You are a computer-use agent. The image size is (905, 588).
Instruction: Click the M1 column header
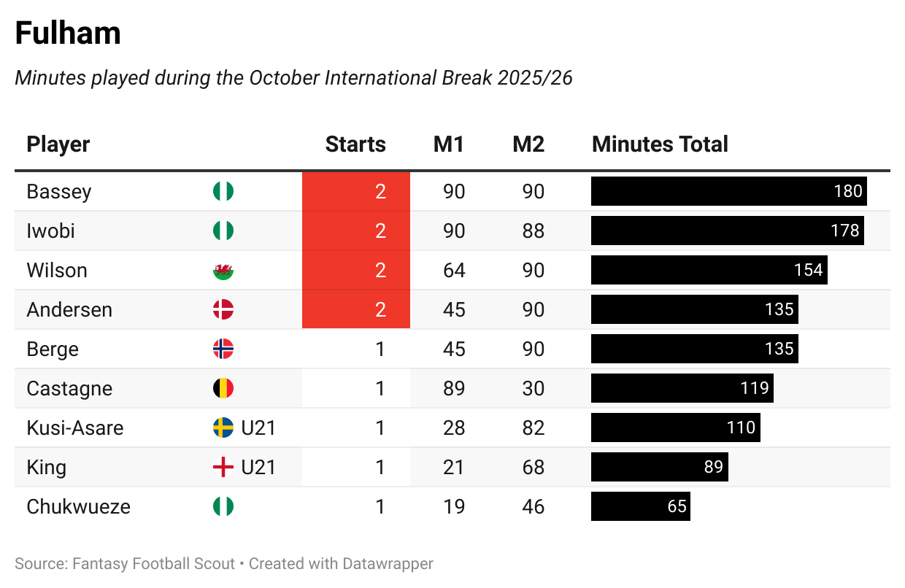pos(449,144)
